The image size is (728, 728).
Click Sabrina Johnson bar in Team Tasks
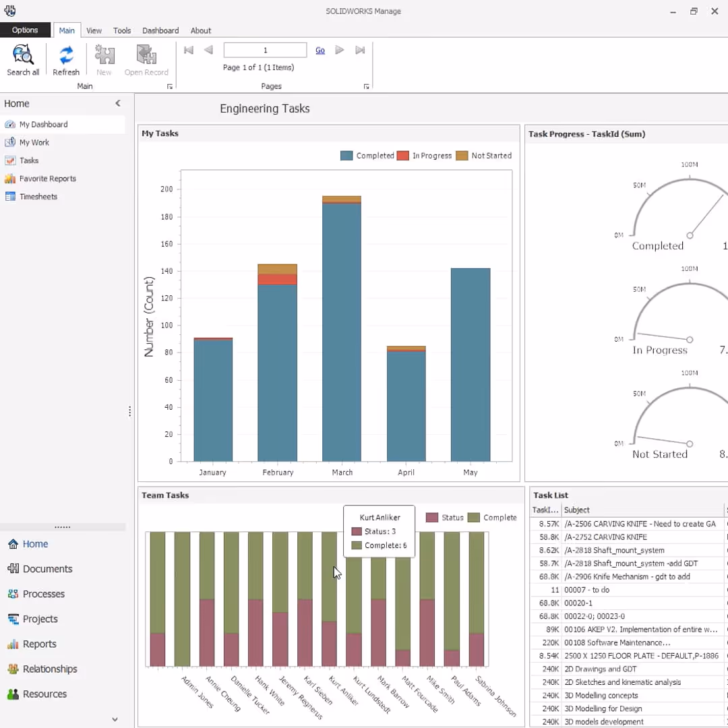pos(477,599)
